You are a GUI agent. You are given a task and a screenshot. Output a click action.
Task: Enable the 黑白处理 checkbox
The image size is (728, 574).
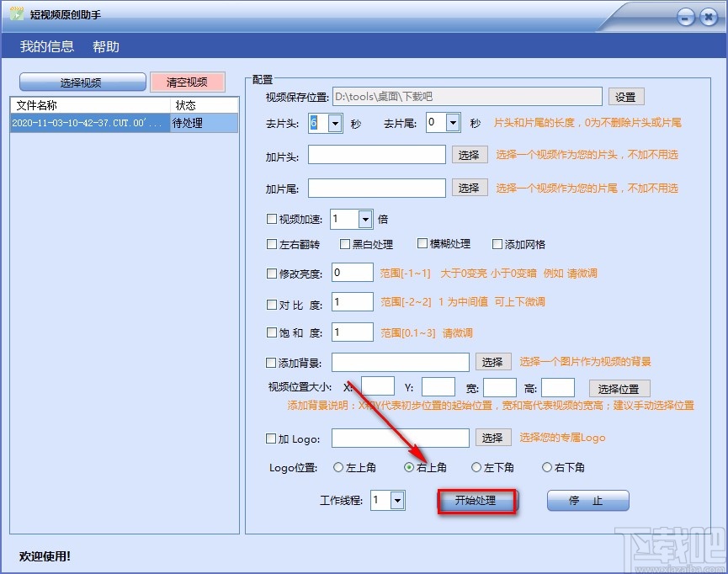click(344, 244)
